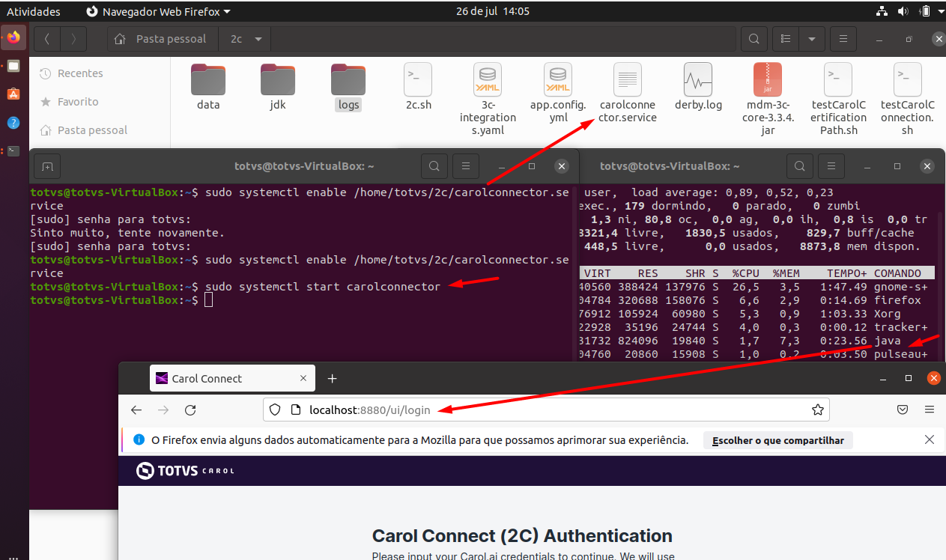Click the TOTVS Carol logo

point(185,471)
